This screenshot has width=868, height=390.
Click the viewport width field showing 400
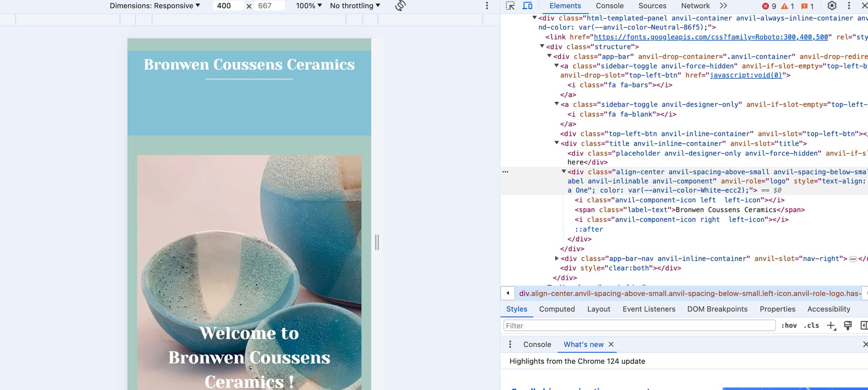(x=227, y=6)
